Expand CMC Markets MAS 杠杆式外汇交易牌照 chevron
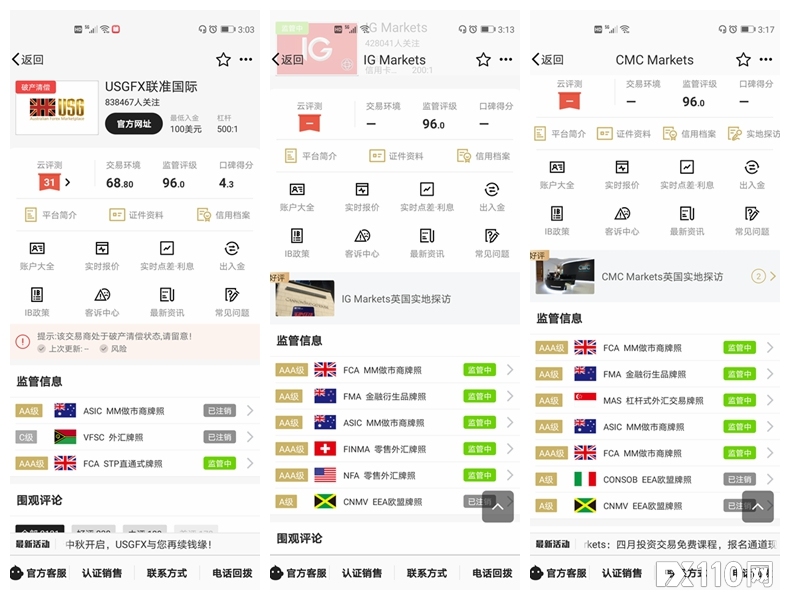The image size is (790, 600). [770, 400]
